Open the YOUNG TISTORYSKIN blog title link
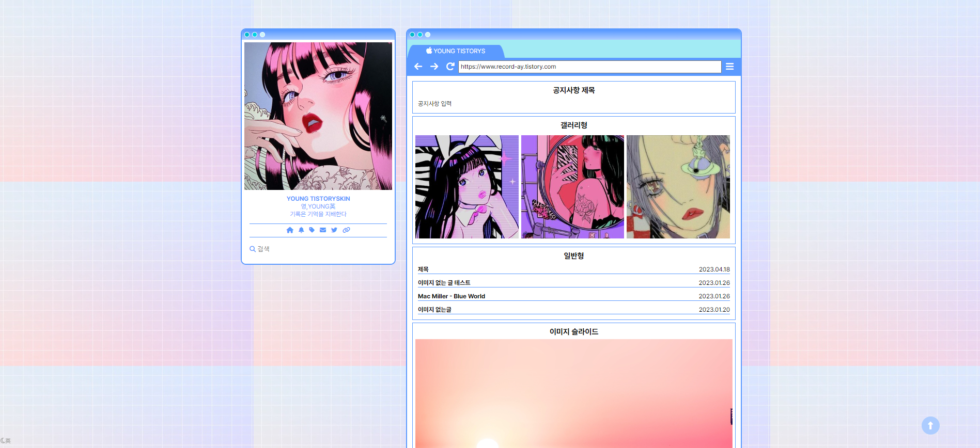The height and width of the screenshot is (448, 980). coord(318,199)
